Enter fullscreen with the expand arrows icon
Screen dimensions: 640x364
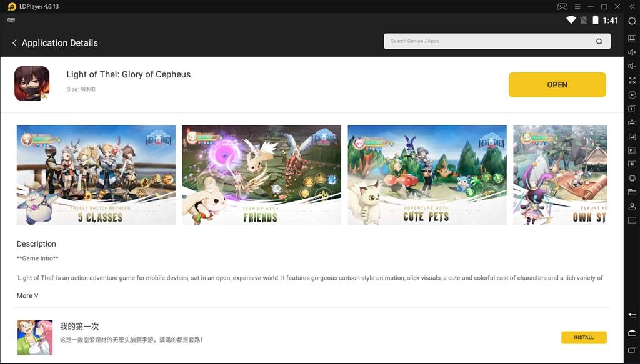tap(632, 81)
